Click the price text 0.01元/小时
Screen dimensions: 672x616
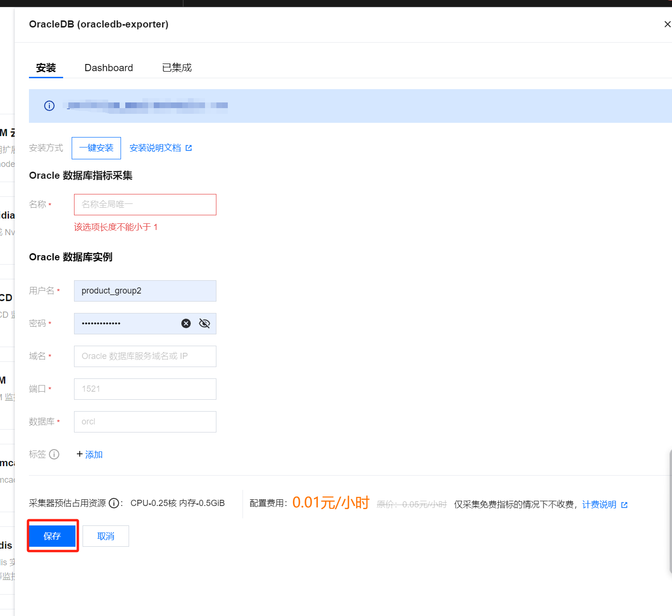tap(331, 503)
